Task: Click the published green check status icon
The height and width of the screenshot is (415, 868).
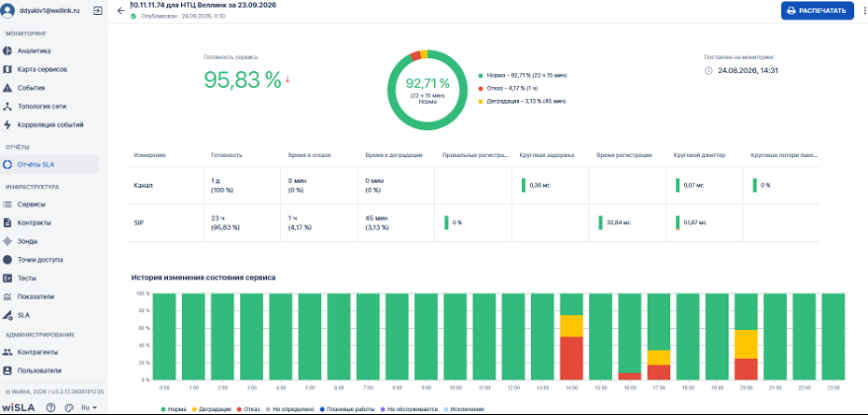Action: (x=133, y=17)
